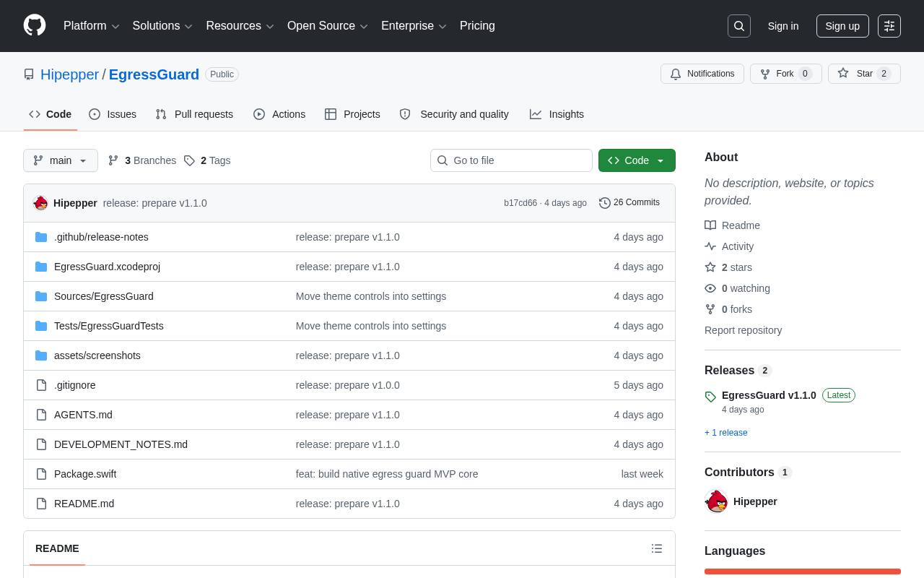Click the repository icon beside Hipepper

click(29, 74)
